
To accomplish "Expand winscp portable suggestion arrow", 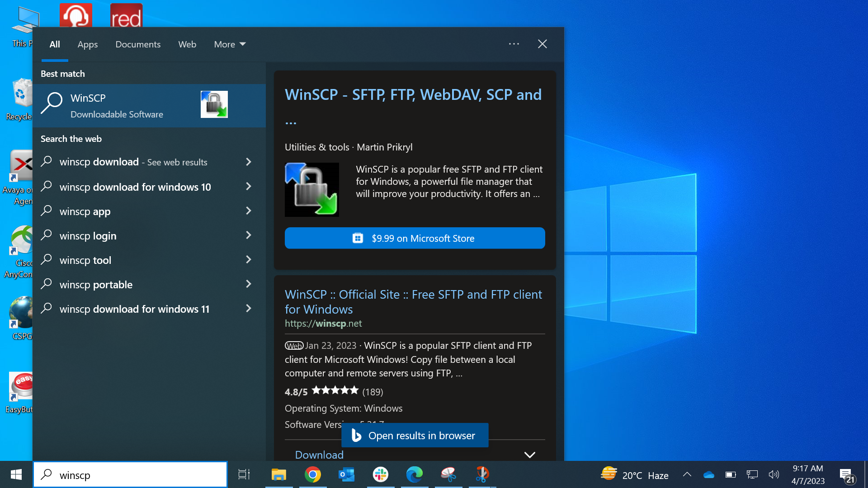I will (x=248, y=284).
